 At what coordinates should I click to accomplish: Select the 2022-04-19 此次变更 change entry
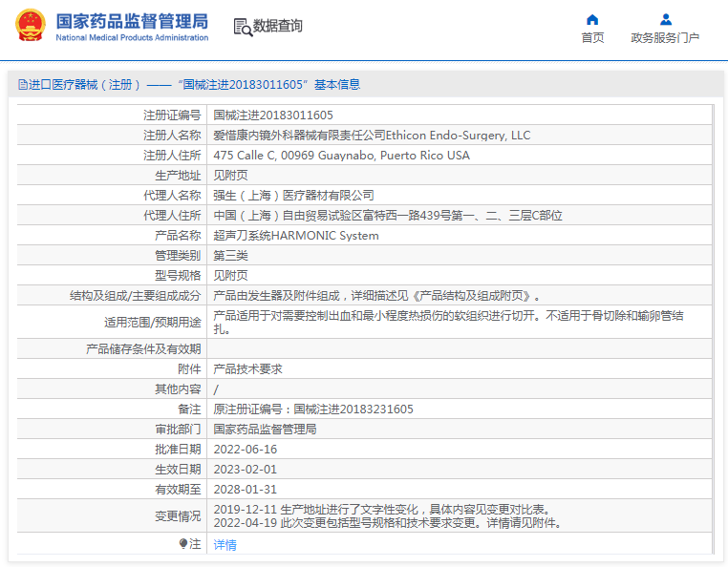[388, 523]
